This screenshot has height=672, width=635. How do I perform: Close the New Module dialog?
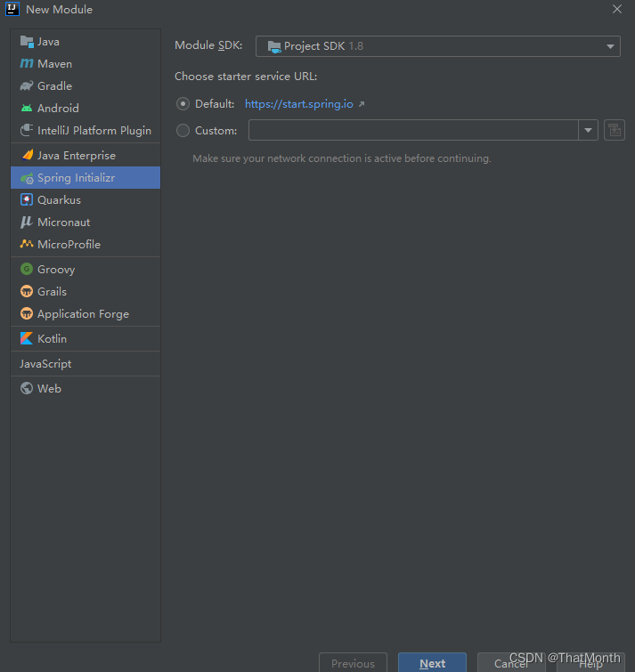[x=617, y=9]
